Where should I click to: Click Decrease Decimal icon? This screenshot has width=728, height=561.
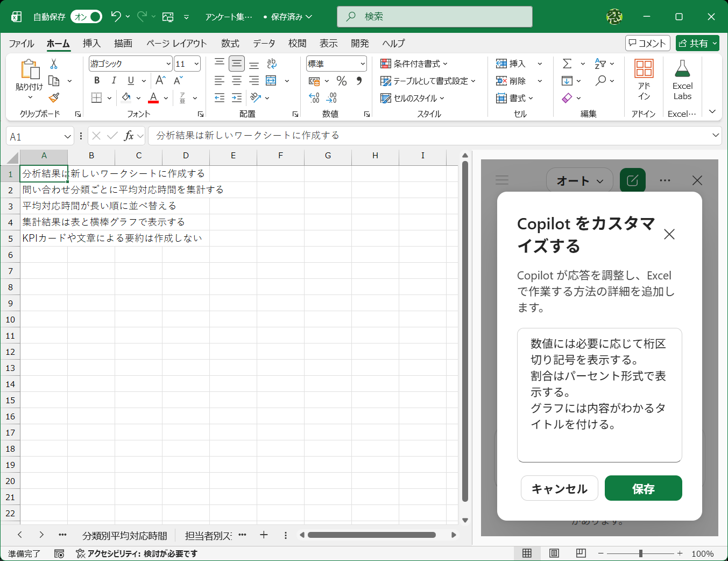[x=332, y=98]
